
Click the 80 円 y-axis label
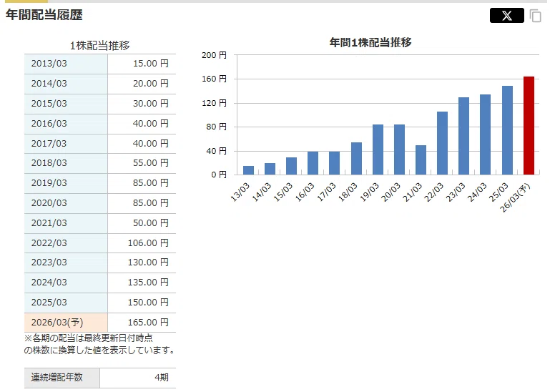tap(217, 127)
